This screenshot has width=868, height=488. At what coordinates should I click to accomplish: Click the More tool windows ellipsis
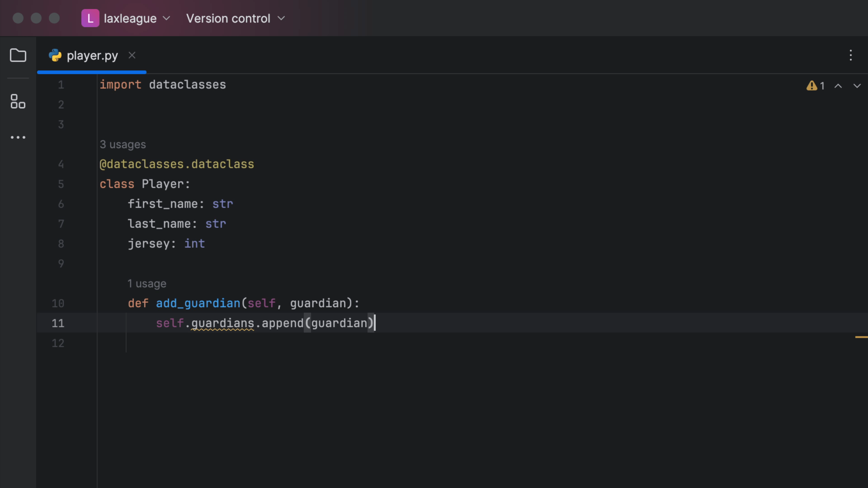click(x=18, y=137)
